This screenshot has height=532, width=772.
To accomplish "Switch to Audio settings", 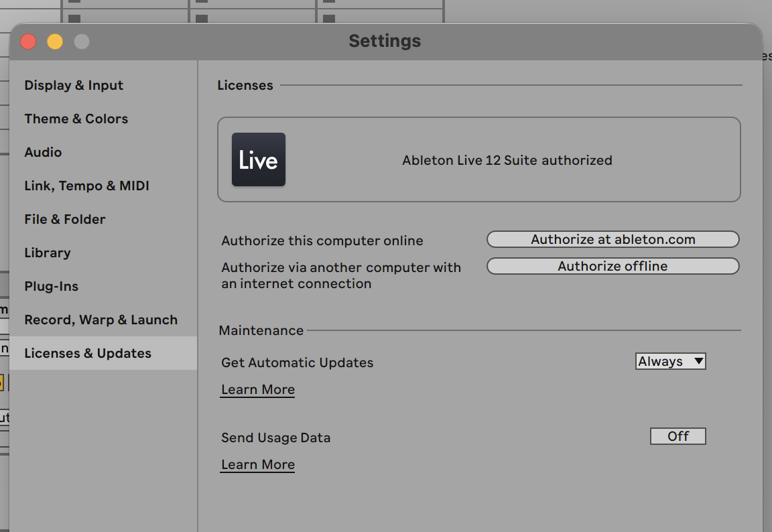I will [43, 152].
